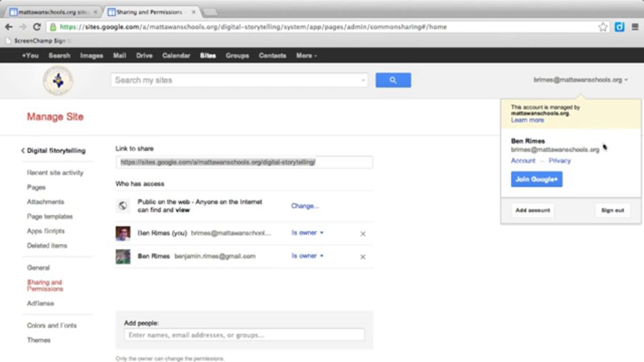
Task: Click the Sign out button
Action: pyautogui.click(x=613, y=210)
